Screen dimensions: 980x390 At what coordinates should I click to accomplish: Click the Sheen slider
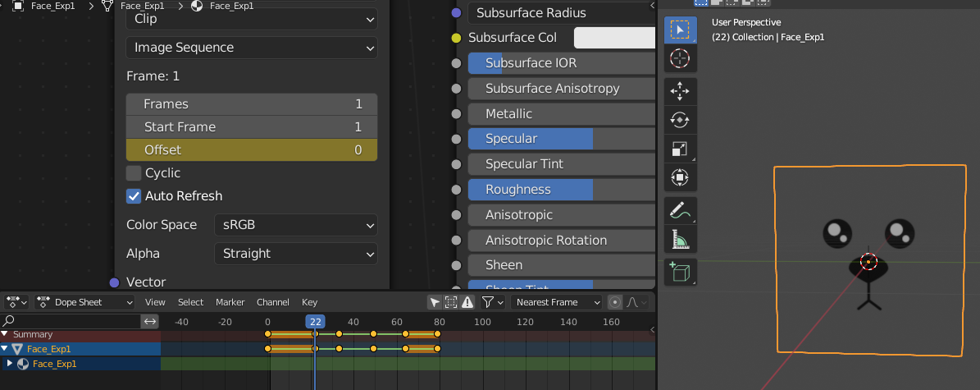561,265
